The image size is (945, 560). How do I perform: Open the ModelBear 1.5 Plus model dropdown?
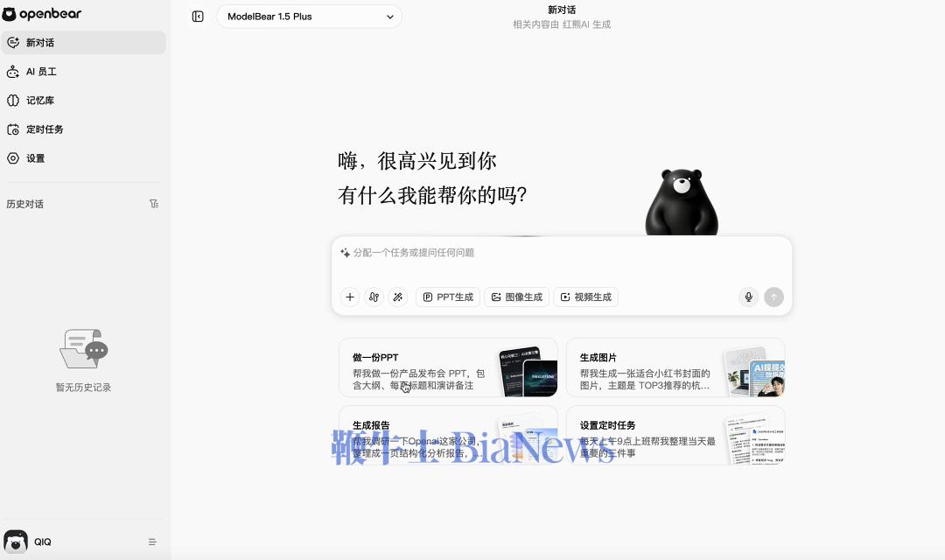point(309,17)
